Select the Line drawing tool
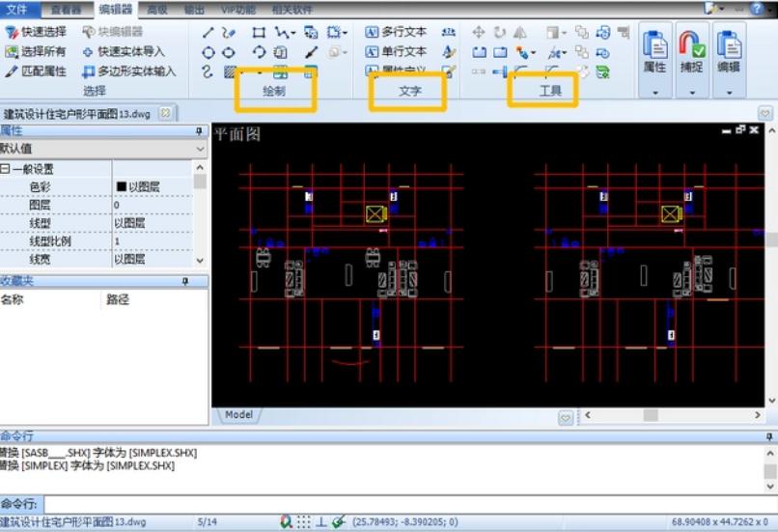This screenshot has height=532, width=778. click(x=208, y=33)
